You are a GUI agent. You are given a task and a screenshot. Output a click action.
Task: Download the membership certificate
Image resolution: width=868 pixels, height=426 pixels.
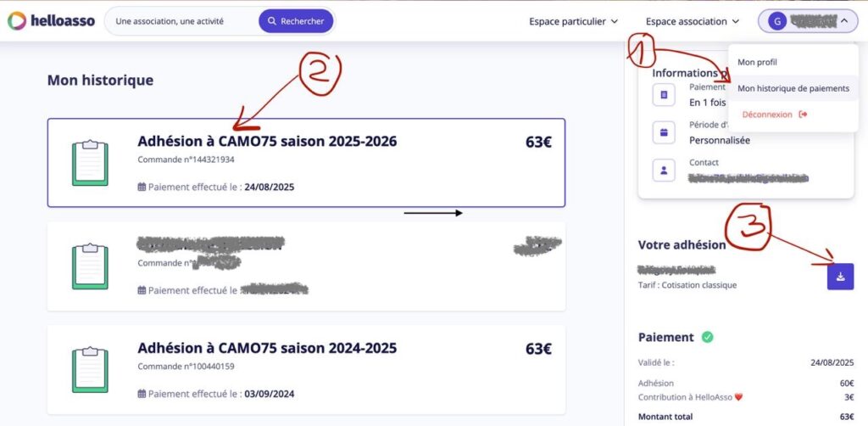840,277
